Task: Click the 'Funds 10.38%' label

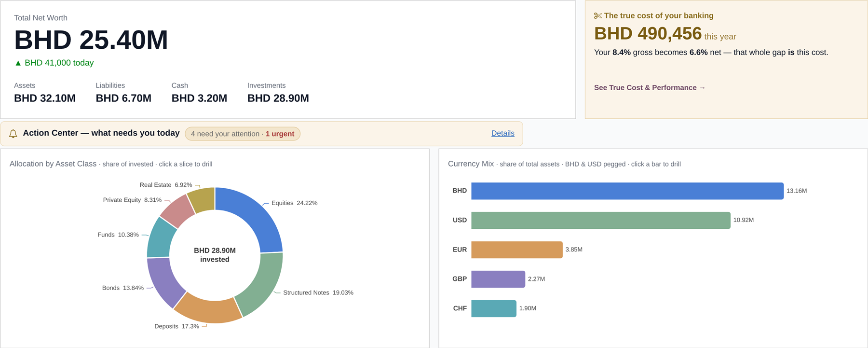Action: point(118,235)
